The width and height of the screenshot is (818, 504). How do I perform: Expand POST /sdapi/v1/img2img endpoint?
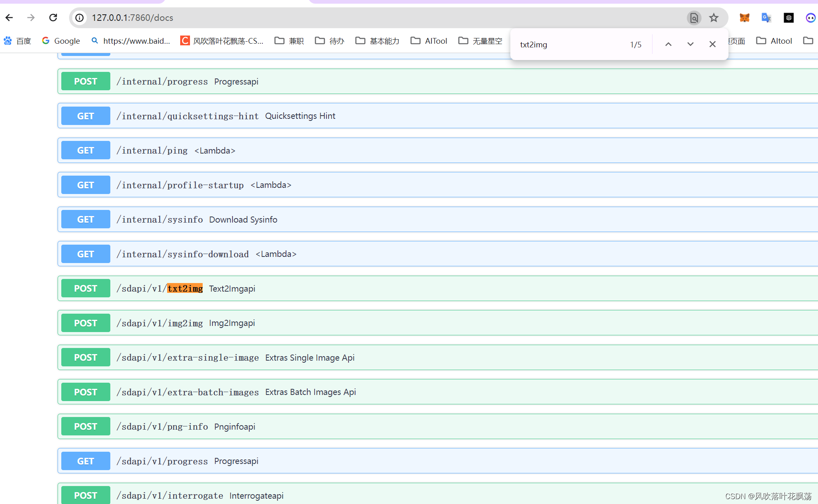(x=438, y=323)
